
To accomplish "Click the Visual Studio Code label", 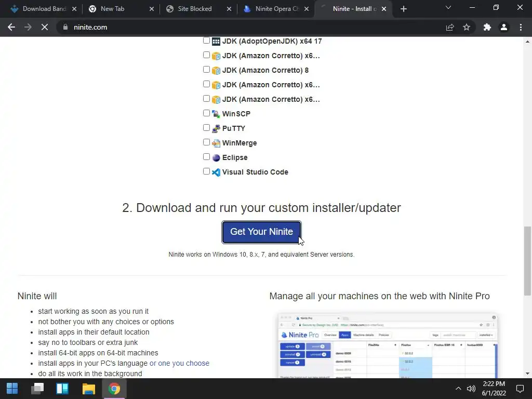I will coord(255,172).
